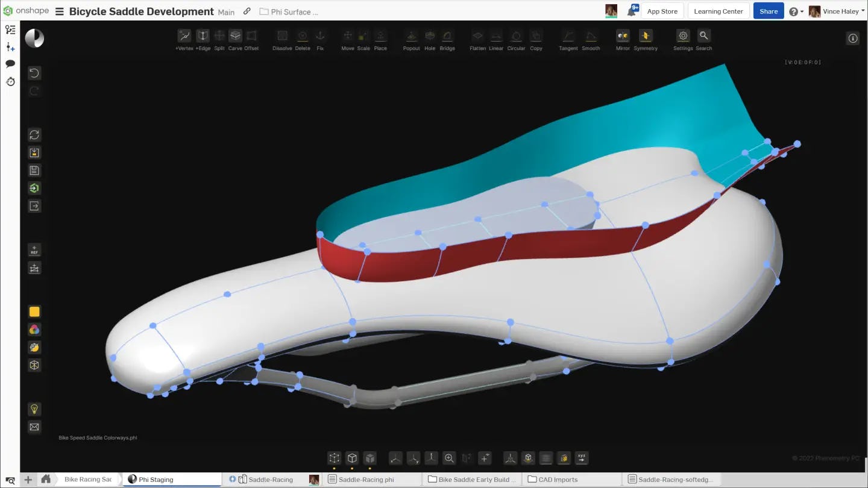
Task: Click the yellow color swatch in sidebar
Action: (34, 311)
